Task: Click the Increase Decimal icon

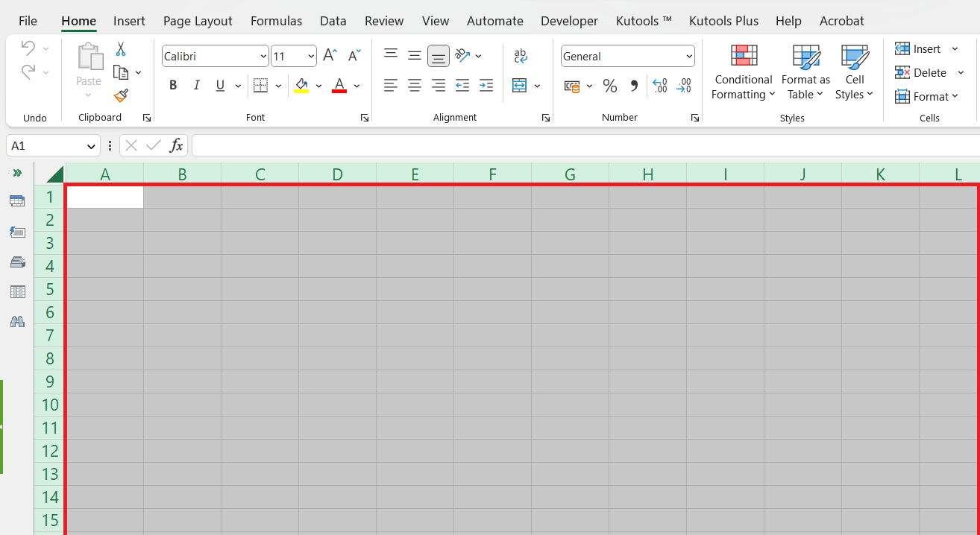Action: (659, 86)
